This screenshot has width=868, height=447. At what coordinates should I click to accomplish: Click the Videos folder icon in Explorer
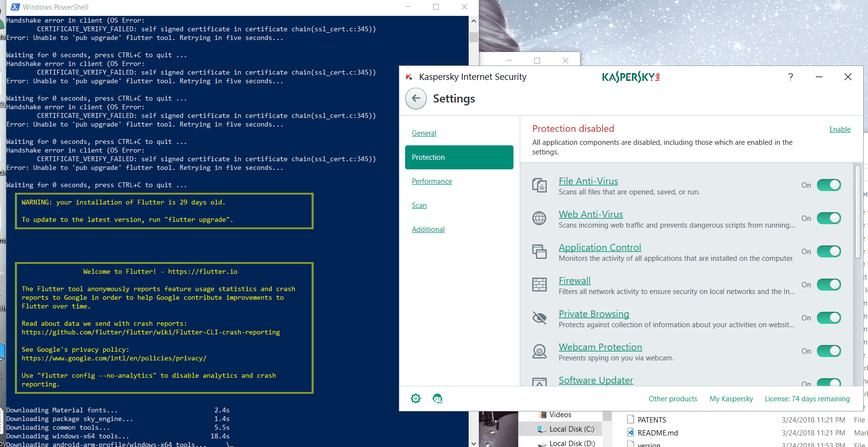[543, 415]
